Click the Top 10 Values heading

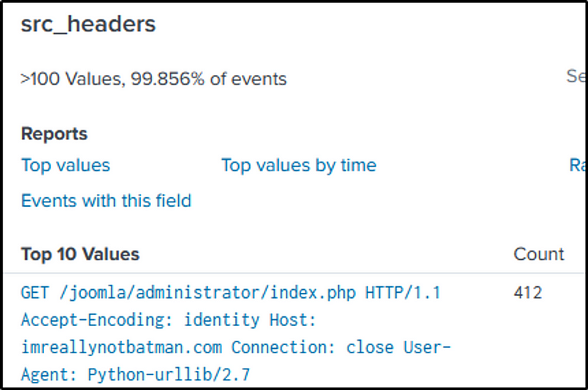80,255
